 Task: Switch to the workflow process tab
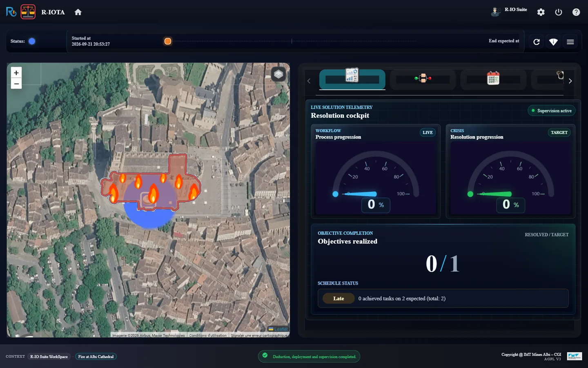point(423,79)
